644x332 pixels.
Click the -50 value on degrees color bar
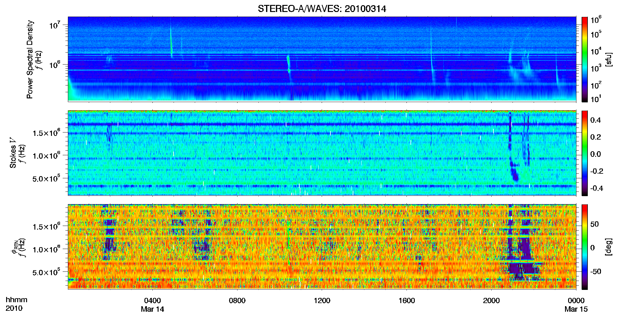pyautogui.click(x=596, y=271)
